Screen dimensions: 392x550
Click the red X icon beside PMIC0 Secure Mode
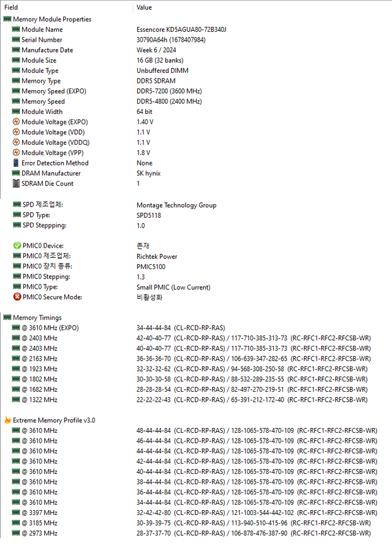17,297
